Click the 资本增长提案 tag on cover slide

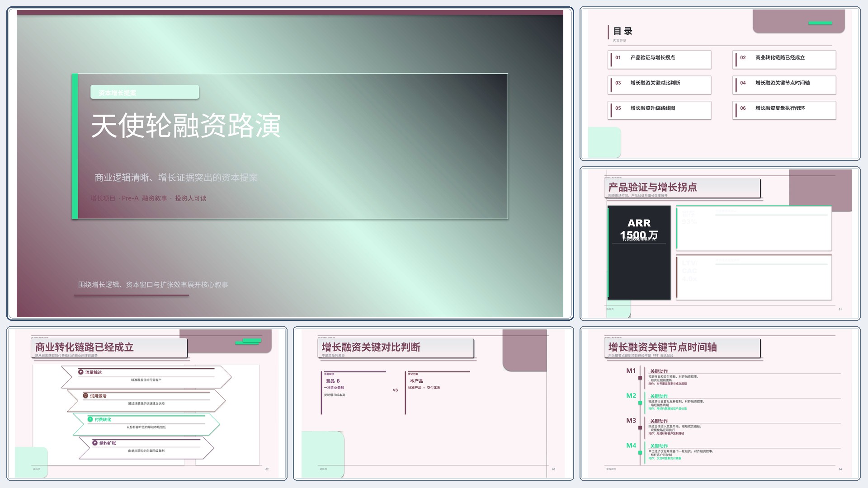(145, 92)
